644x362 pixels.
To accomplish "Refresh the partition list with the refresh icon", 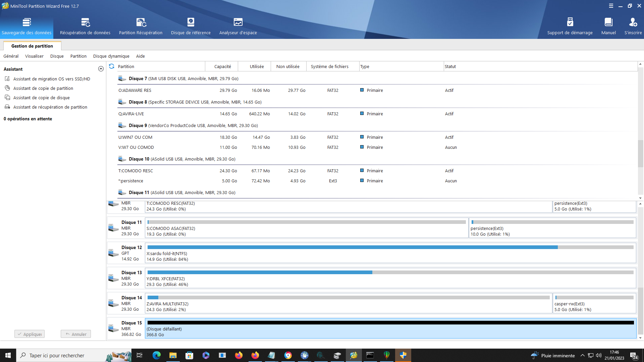I will [112, 66].
